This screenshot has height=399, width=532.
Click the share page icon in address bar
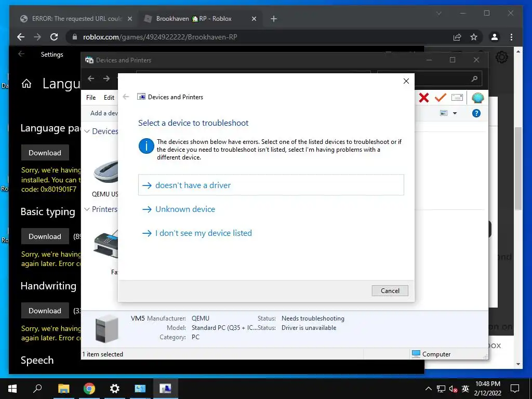[457, 37]
